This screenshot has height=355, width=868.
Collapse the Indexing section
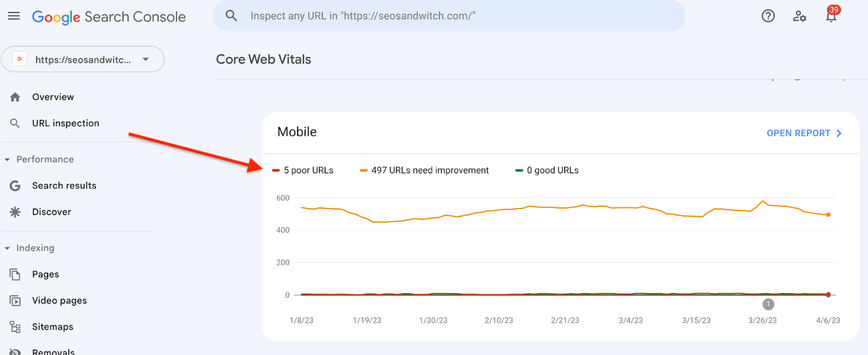[7, 248]
